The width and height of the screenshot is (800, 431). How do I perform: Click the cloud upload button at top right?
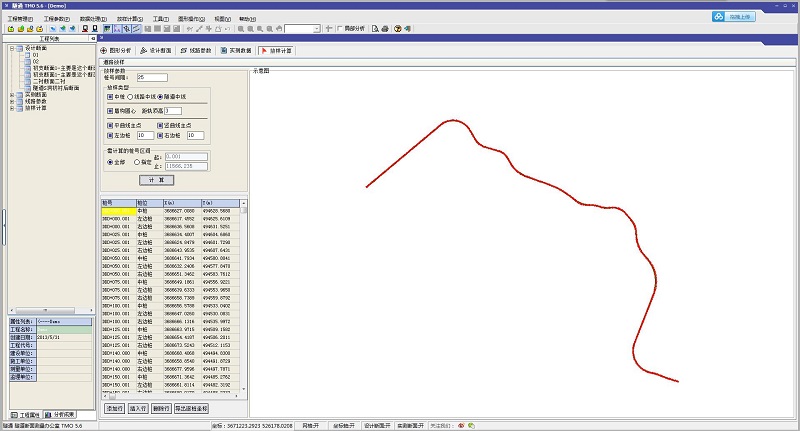[x=734, y=17]
